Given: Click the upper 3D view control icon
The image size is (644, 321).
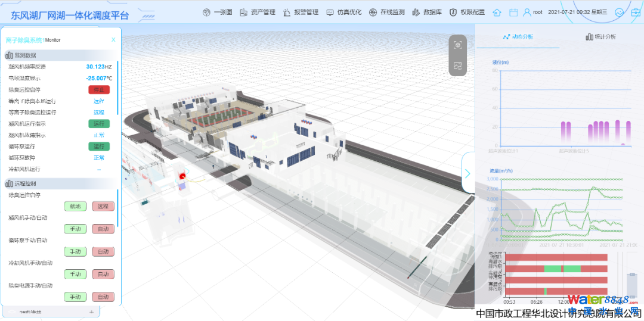Looking at the screenshot, I should click(458, 45).
